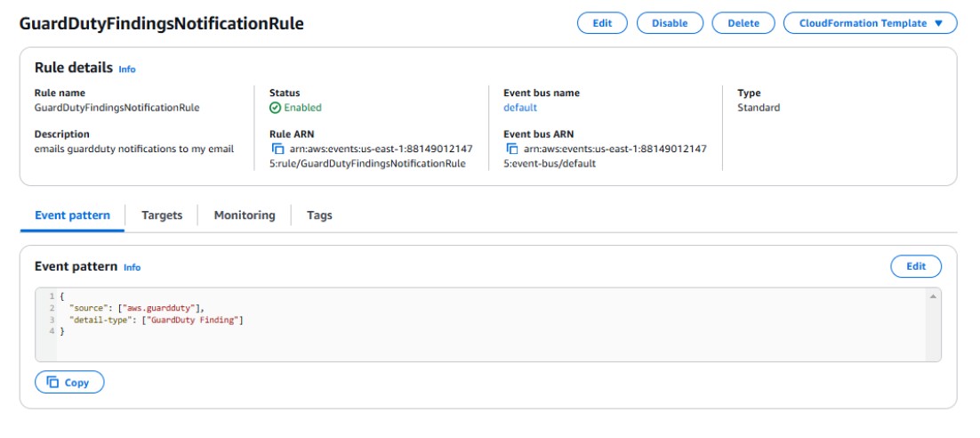
Task: Copy the Event bus ARN icon
Action: coord(512,149)
